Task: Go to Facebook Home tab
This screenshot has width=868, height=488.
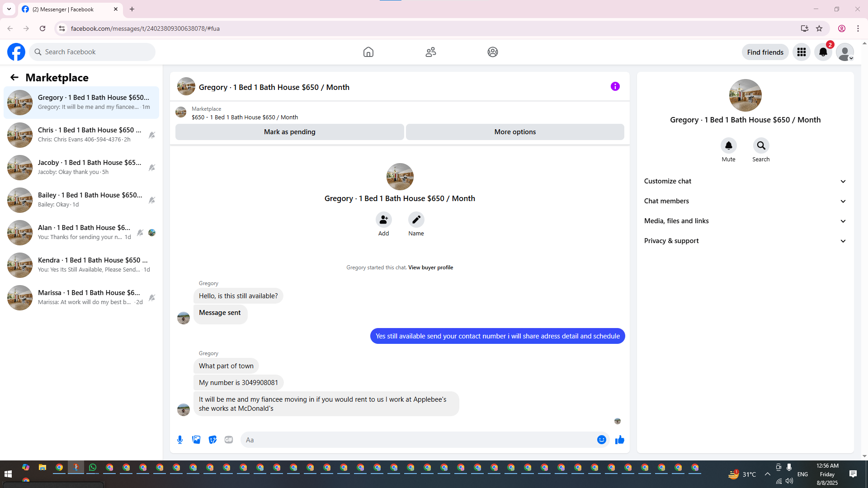Action: pyautogui.click(x=368, y=52)
